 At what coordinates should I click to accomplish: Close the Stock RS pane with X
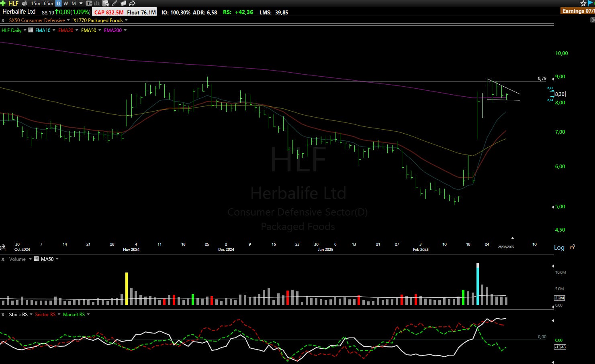tap(3, 315)
